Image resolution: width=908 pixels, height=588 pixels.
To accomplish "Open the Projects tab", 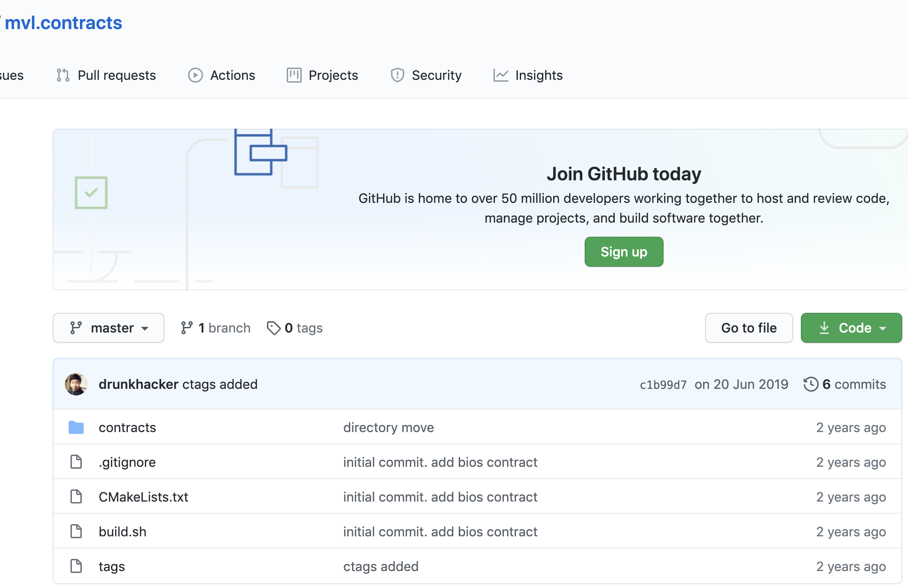I will [x=322, y=75].
